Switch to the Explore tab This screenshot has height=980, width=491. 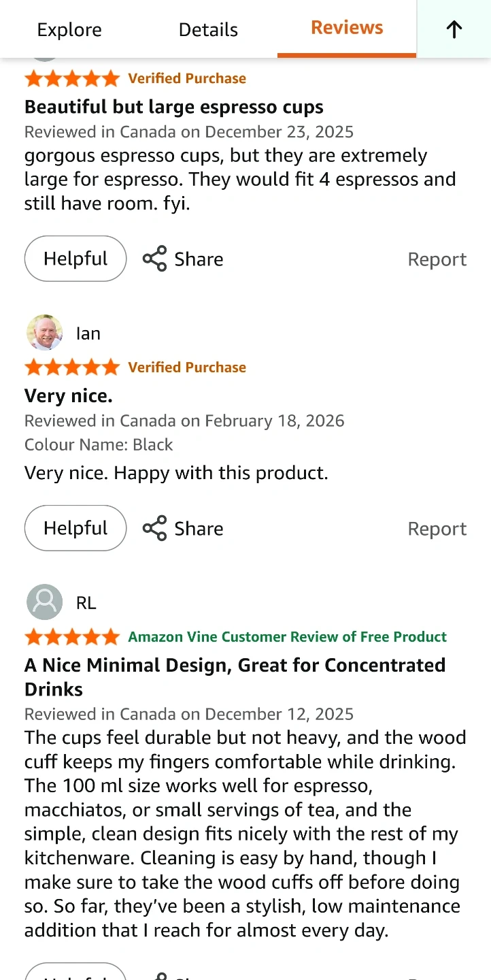click(x=69, y=30)
